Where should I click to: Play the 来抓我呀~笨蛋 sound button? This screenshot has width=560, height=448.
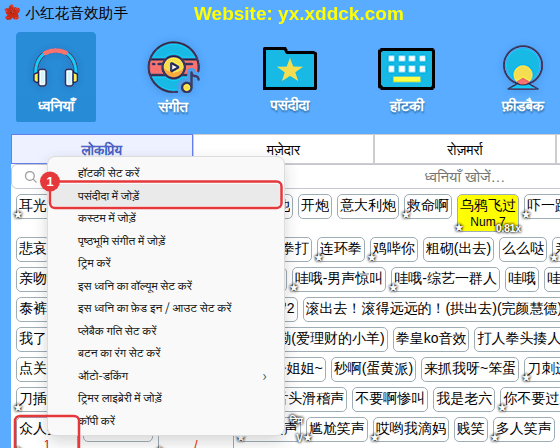(470, 369)
